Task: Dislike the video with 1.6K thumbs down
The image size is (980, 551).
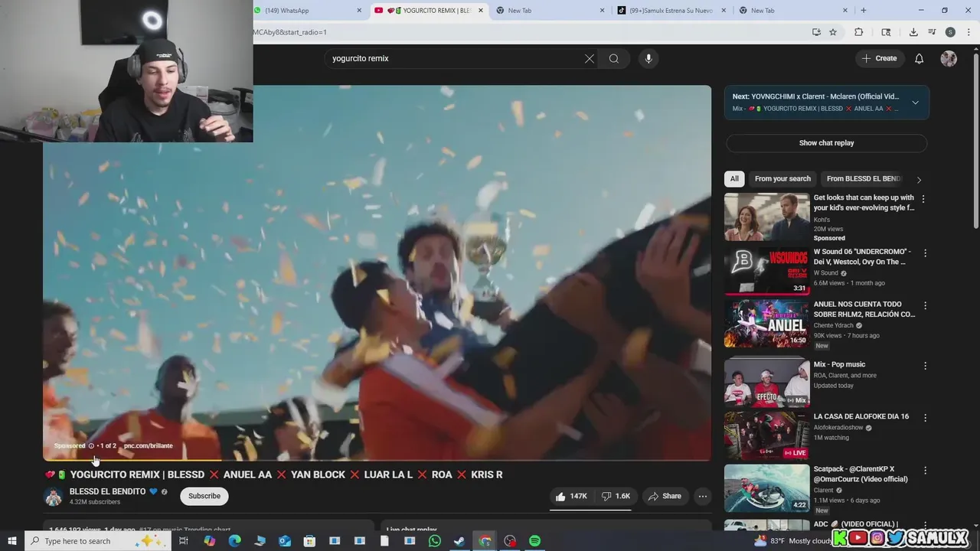Action: click(616, 497)
